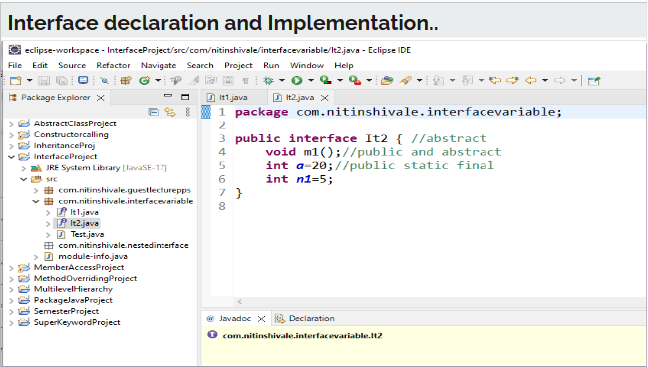Click the Skip All Breakpoints icon
Image resolution: width=648 pixels, height=367 pixels.
(x=105, y=81)
